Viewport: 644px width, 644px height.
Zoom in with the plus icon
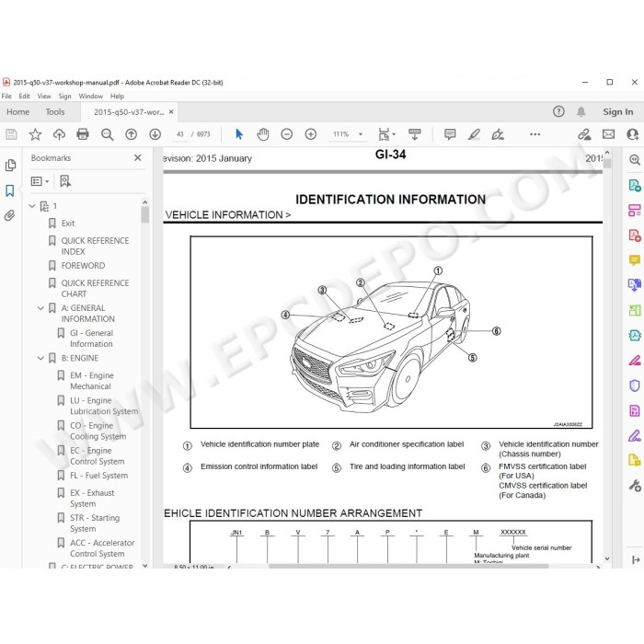click(311, 134)
